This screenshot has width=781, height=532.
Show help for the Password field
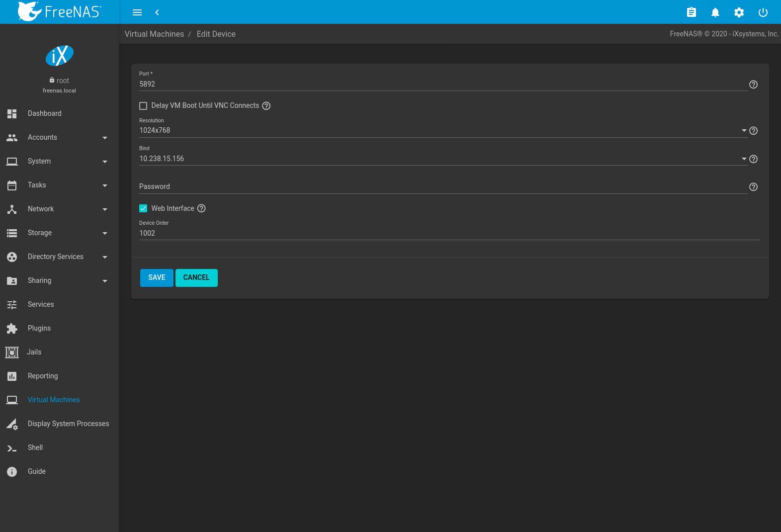(x=753, y=187)
